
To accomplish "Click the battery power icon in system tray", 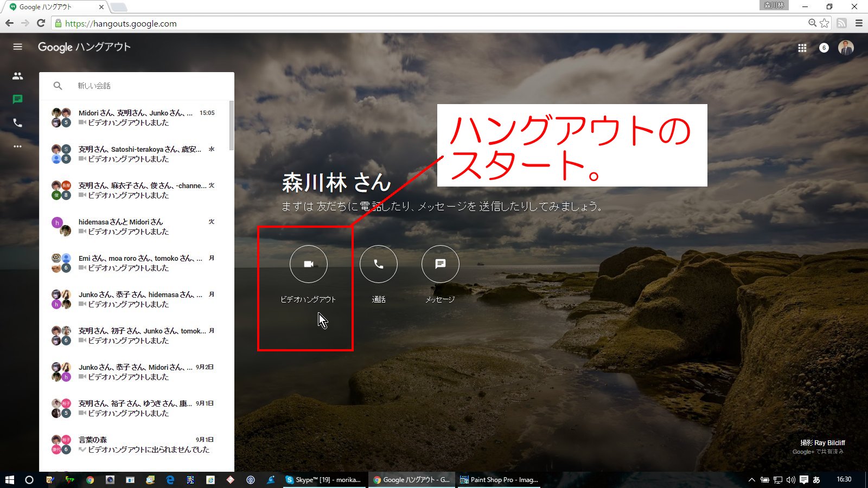I will (764, 480).
